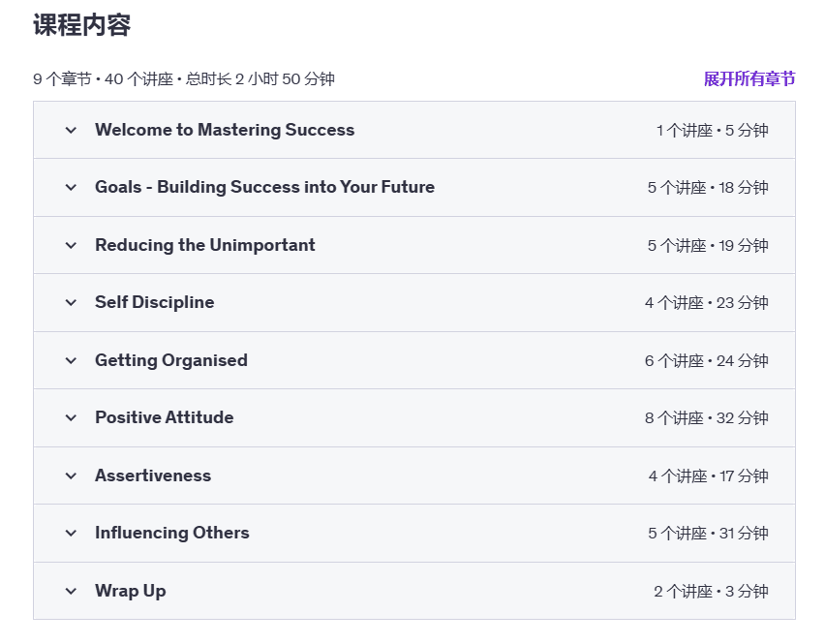Click the Positive Attitude chevron icon

point(71,418)
